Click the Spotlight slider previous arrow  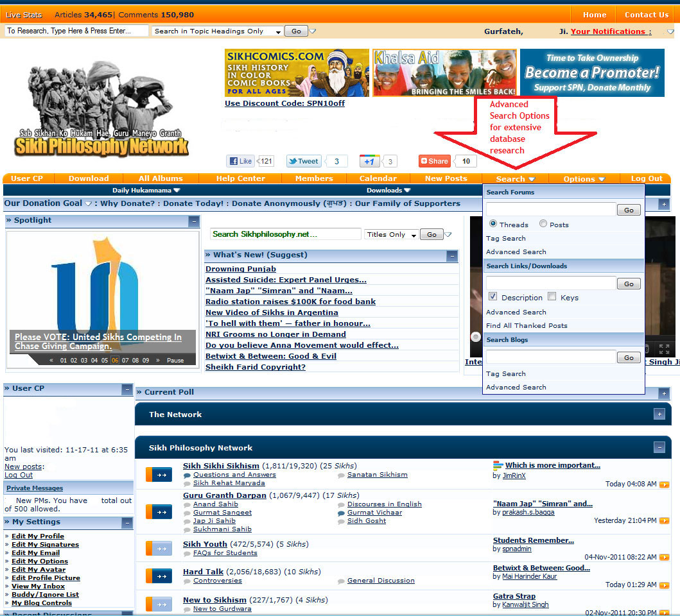pyautogui.click(x=51, y=360)
